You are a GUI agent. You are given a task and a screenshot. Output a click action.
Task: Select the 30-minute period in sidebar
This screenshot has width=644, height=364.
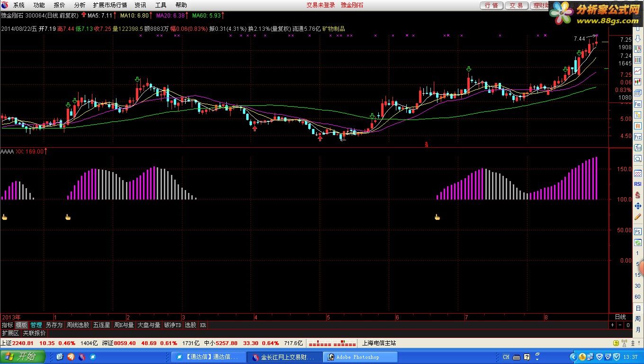(x=638, y=286)
